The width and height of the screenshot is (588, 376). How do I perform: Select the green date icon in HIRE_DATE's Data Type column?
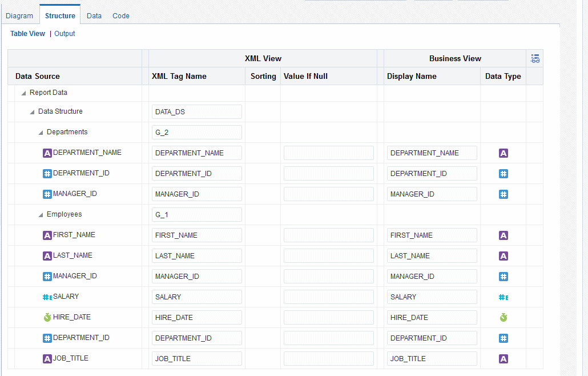503,317
